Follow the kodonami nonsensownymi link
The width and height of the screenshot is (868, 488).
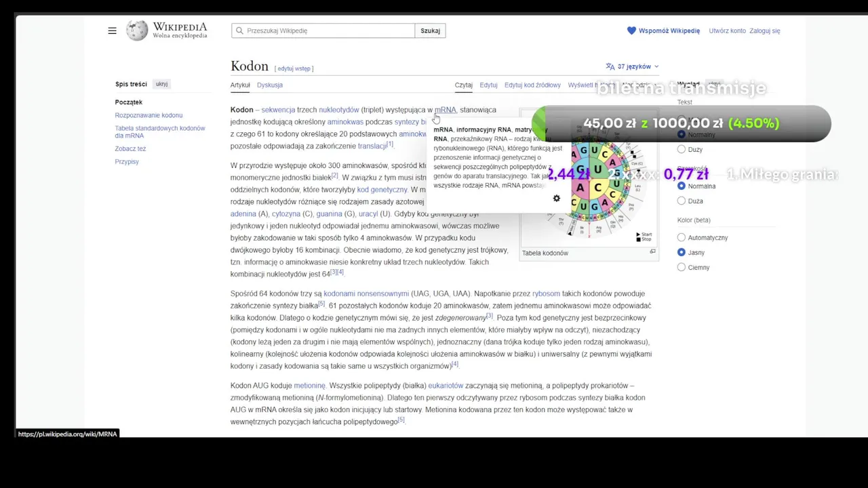click(366, 293)
